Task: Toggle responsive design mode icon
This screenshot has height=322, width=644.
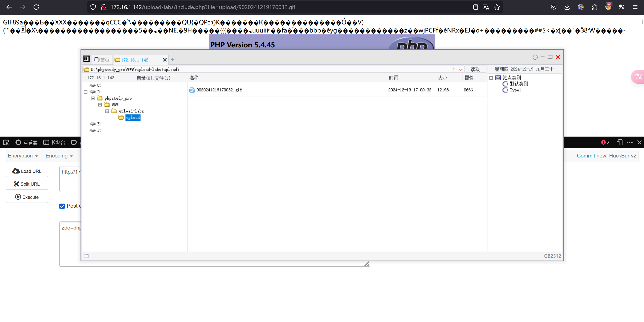Action: pos(619,142)
